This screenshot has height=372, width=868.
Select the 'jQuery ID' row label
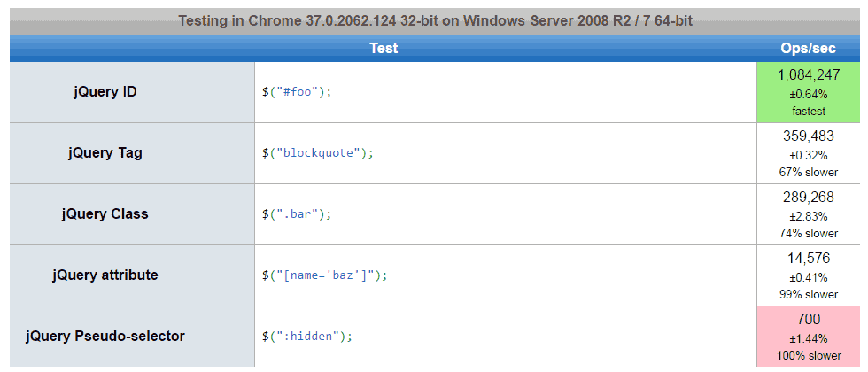click(105, 92)
